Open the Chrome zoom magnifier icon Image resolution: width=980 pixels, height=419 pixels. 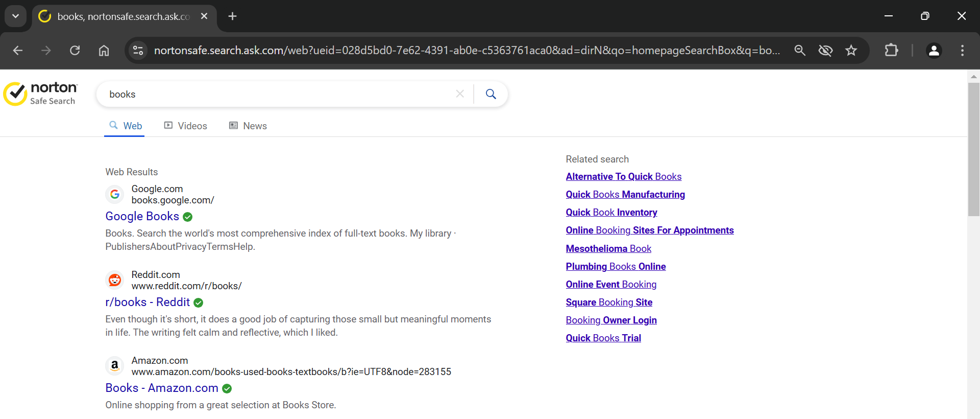pos(800,51)
